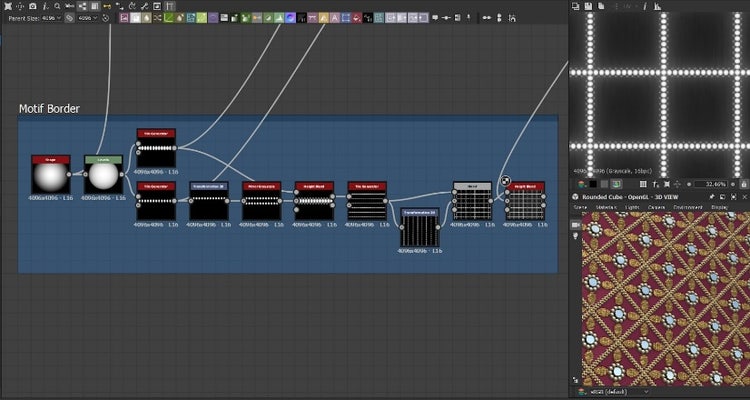750x400 pixels.
Task: Click the camera icon on 3D view sidebar
Action: click(576, 226)
